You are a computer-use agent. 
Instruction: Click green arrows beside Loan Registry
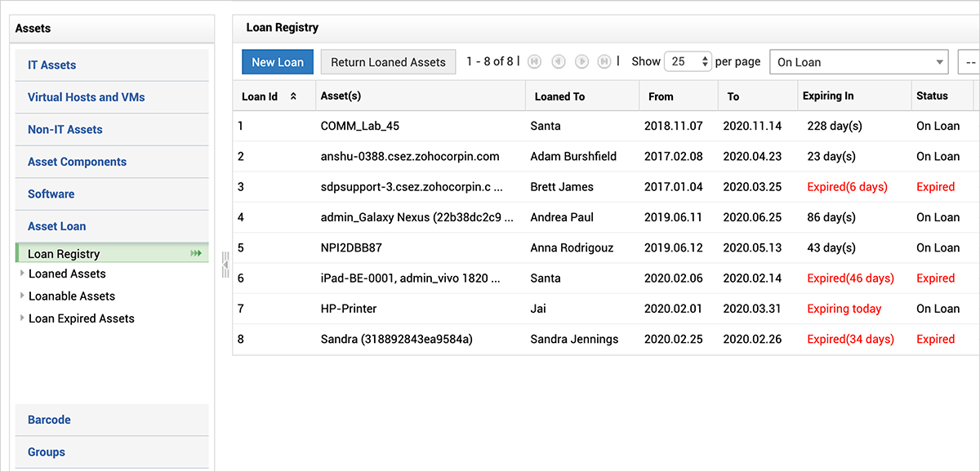point(196,254)
